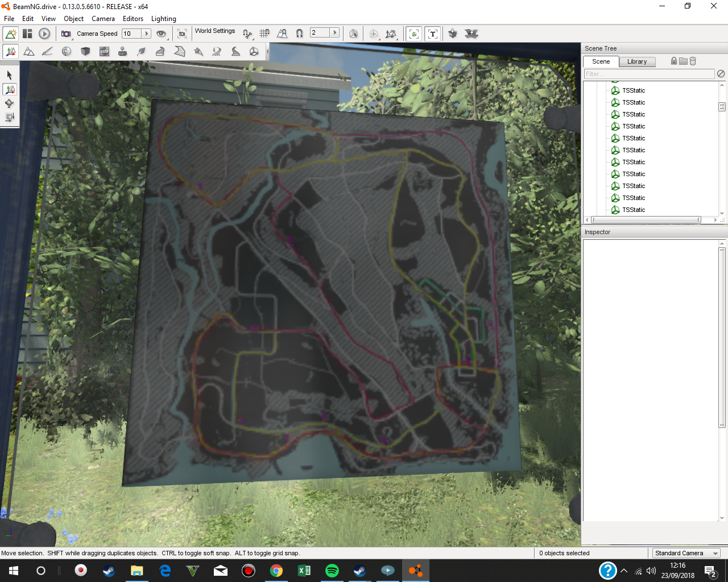This screenshot has height=582, width=728.
Task: Open the GUI layout editor icon
Action: point(27,34)
